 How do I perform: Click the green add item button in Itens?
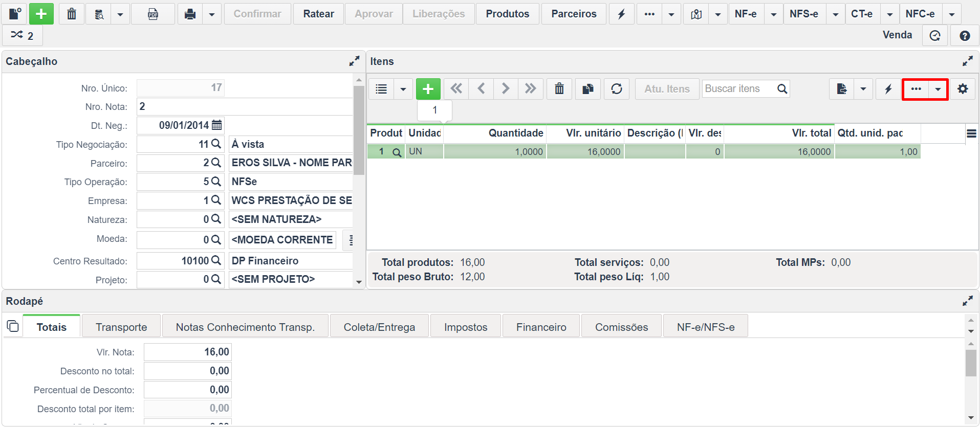tap(428, 89)
